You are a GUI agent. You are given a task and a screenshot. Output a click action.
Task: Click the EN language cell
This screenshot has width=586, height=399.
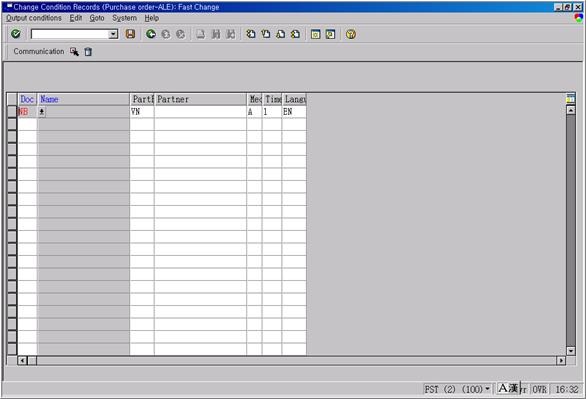294,111
